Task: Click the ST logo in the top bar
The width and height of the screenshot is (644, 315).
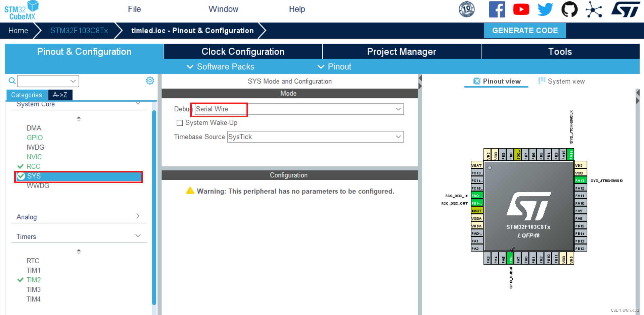Action: coord(626,9)
